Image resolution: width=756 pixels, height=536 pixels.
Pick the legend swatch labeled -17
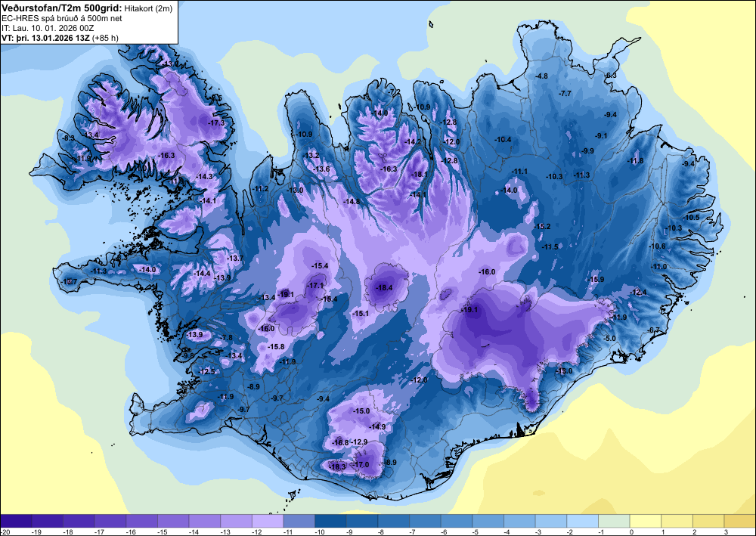click(110, 522)
